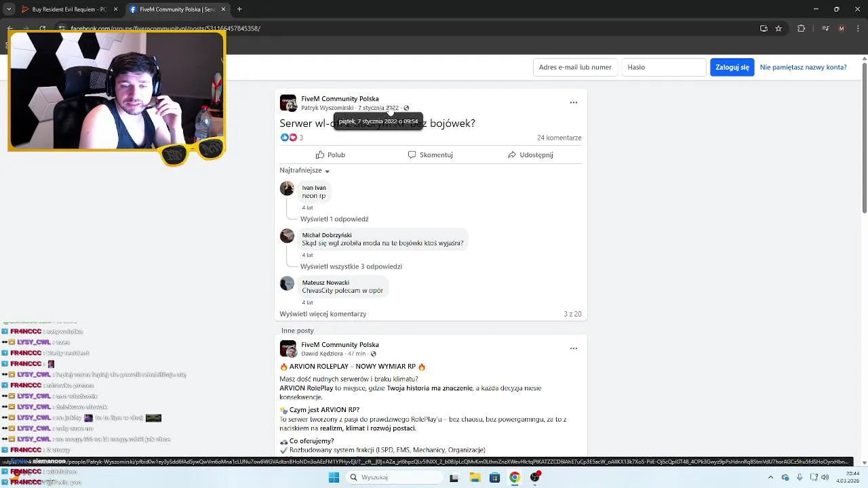Open three-dot options on Dawid Kędziora post
The image size is (868, 488).
[x=574, y=348]
